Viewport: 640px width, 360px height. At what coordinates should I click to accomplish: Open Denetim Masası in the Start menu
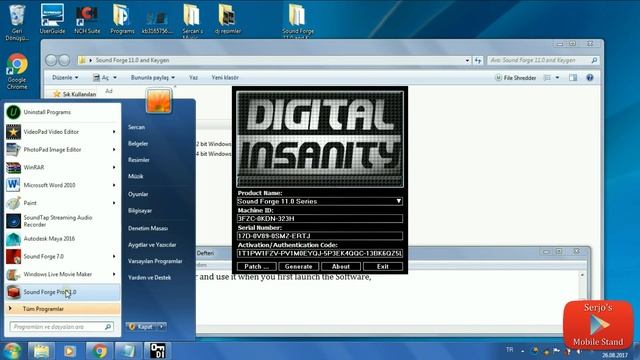click(148, 229)
